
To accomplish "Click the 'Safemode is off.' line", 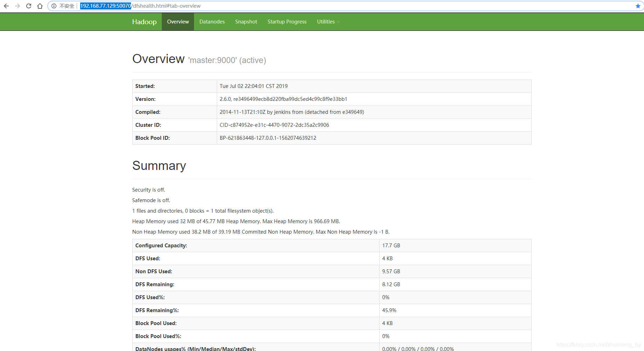I will point(151,200).
